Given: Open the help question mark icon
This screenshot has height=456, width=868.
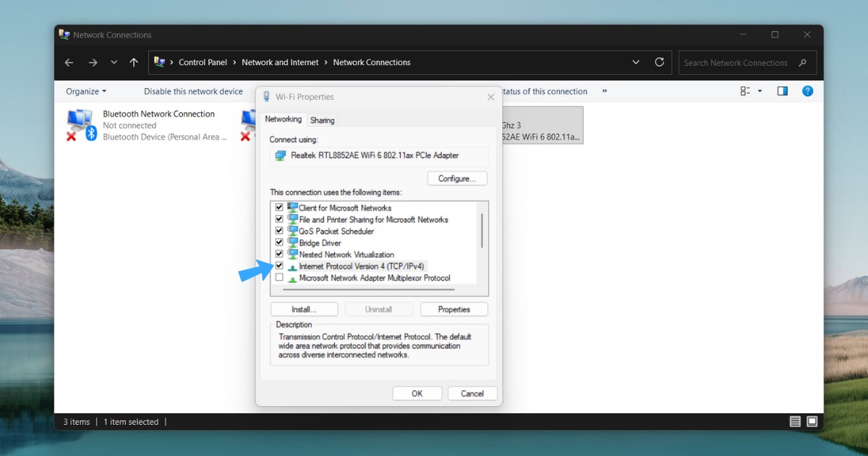Looking at the screenshot, I should [x=808, y=91].
